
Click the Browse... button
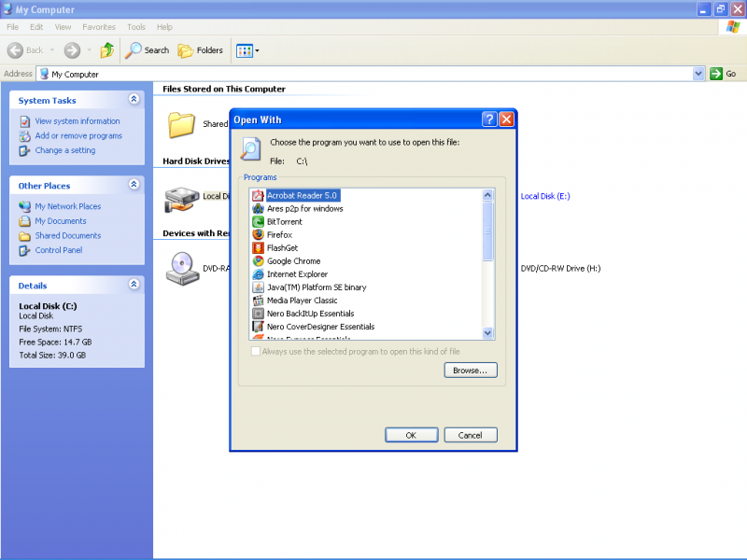(471, 370)
